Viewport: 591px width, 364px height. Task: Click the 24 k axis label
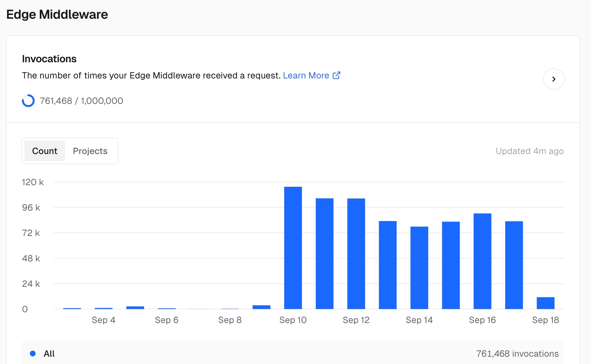coord(31,284)
